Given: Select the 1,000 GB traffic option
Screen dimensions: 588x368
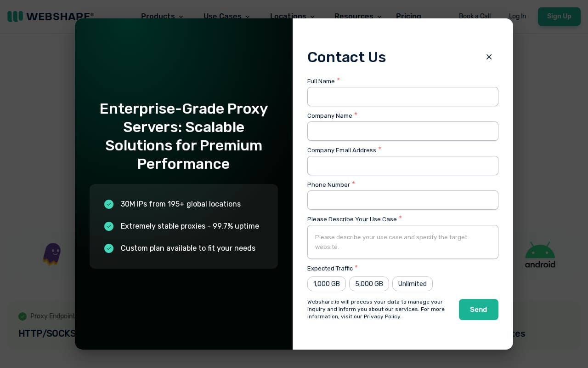Looking at the screenshot, I should pos(327,284).
